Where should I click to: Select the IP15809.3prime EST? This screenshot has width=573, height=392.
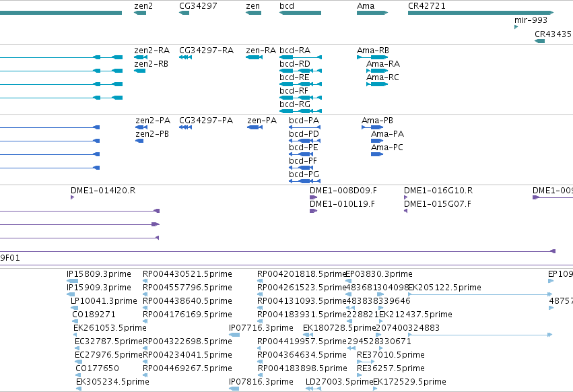pos(72,281)
